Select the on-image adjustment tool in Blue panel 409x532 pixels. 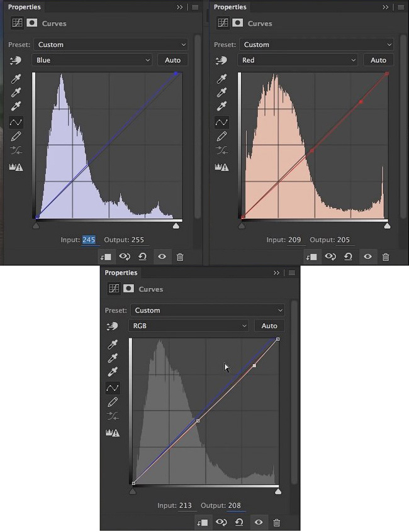click(x=16, y=60)
